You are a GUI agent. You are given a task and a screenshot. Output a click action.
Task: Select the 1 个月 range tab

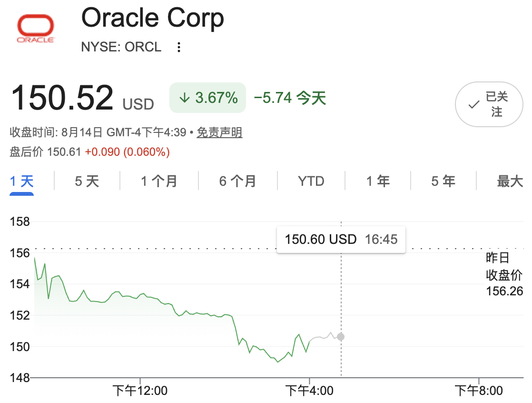tap(159, 181)
